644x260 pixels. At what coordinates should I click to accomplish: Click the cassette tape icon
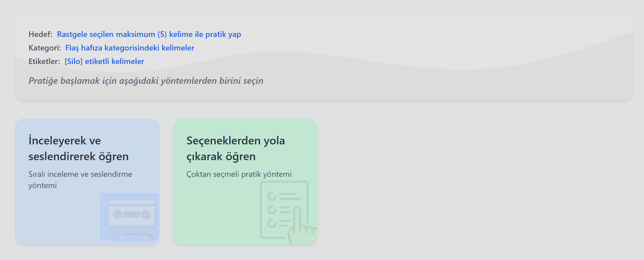coord(132,217)
